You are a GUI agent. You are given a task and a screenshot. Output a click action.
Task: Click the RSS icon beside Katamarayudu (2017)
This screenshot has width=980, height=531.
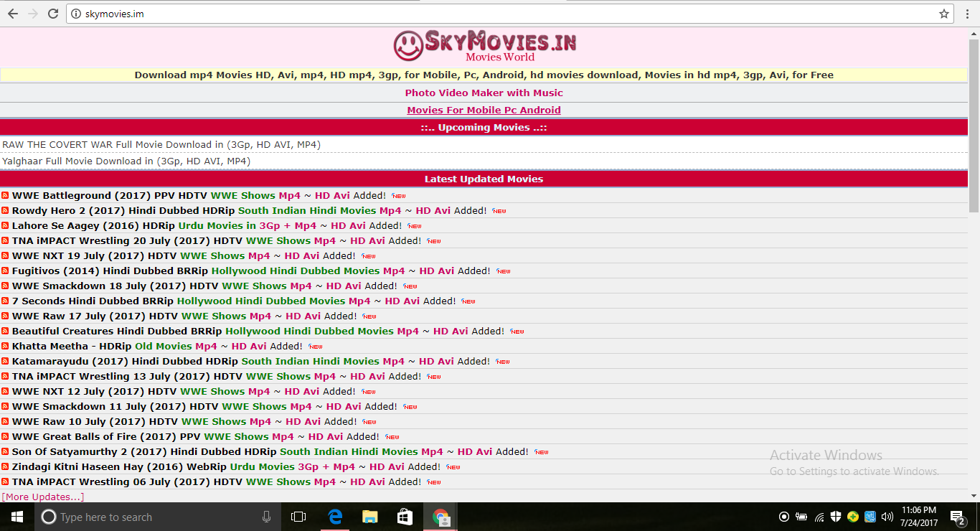pyautogui.click(x=5, y=361)
